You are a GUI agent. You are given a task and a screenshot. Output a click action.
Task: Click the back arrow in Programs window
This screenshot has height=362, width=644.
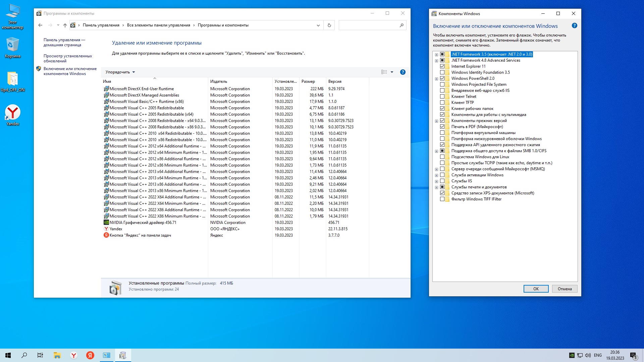click(x=40, y=25)
